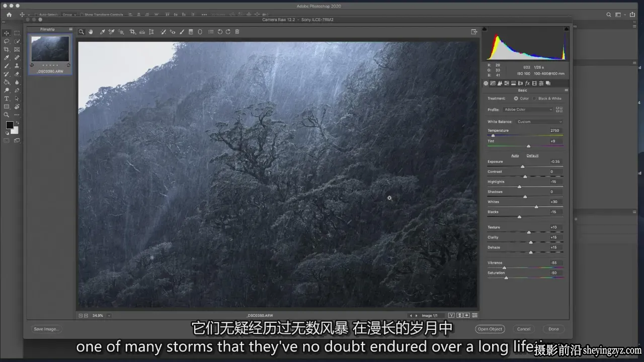Image resolution: width=644 pixels, height=362 pixels.
Task: Click the Dehaze value field
Action: point(555,247)
